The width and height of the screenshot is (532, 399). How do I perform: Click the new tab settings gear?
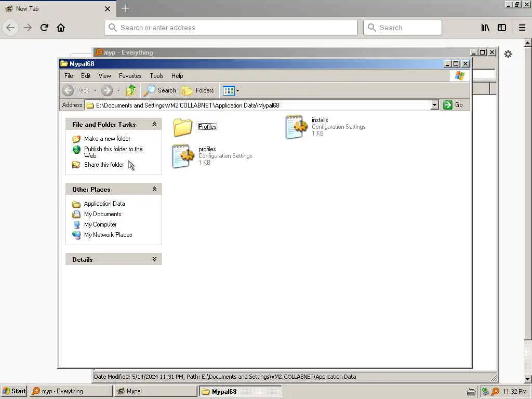pos(508,54)
